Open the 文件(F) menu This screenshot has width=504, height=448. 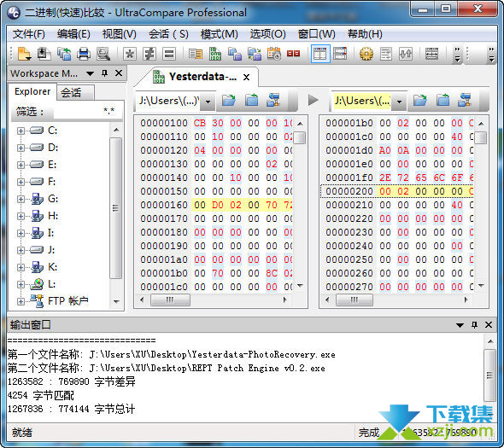[x=28, y=34]
